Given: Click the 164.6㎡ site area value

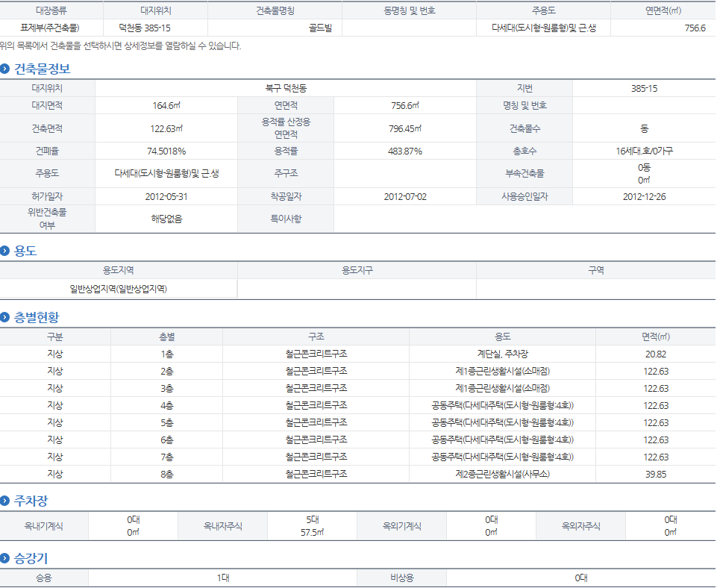Looking at the screenshot, I should tap(166, 106).
